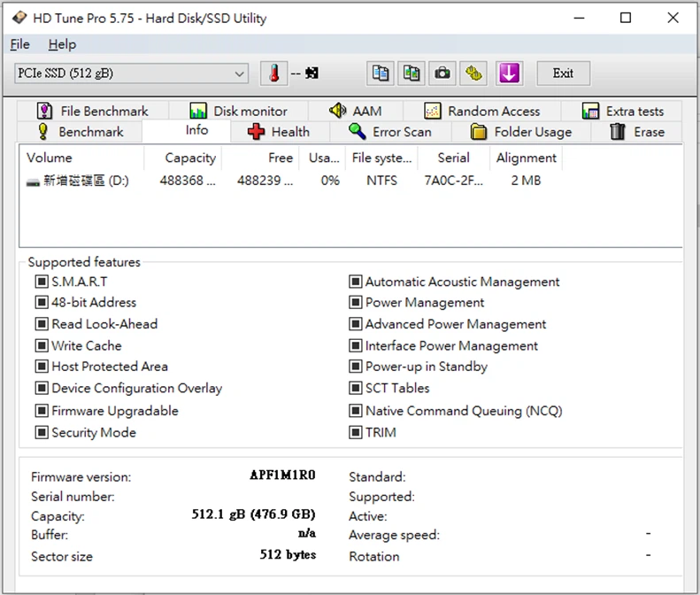
Task: Maximize the HD Tune Pro window
Action: point(626,18)
